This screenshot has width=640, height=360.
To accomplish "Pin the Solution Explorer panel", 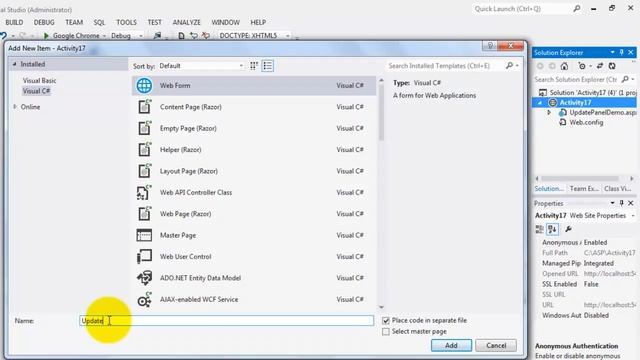I will [x=622, y=52].
